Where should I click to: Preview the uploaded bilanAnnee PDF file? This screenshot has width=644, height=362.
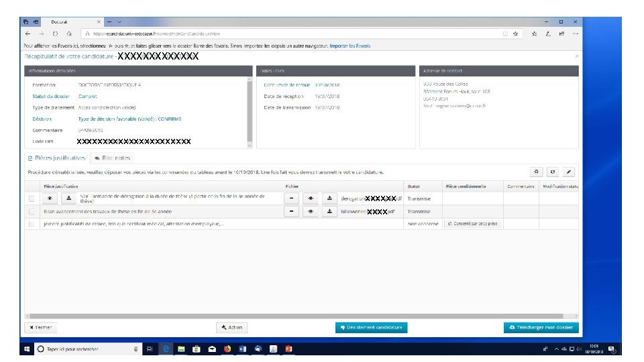pyautogui.click(x=311, y=211)
